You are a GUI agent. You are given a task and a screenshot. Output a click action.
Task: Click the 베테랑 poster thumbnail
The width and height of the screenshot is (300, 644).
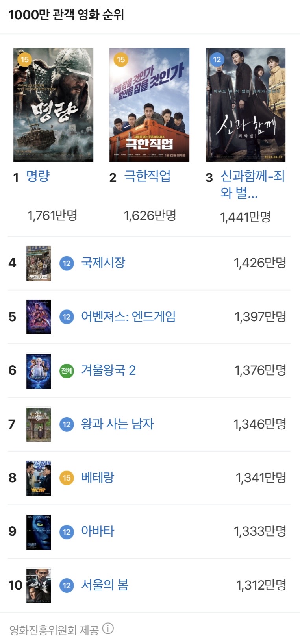[39, 478]
